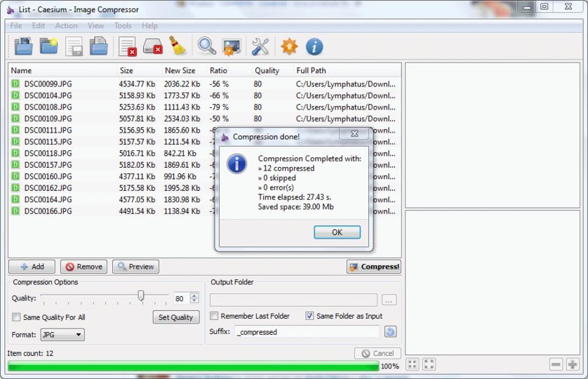The image size is (588, 379).
Task: Select the DSC00108.JPG row
Action: click(x=204, y=107)
